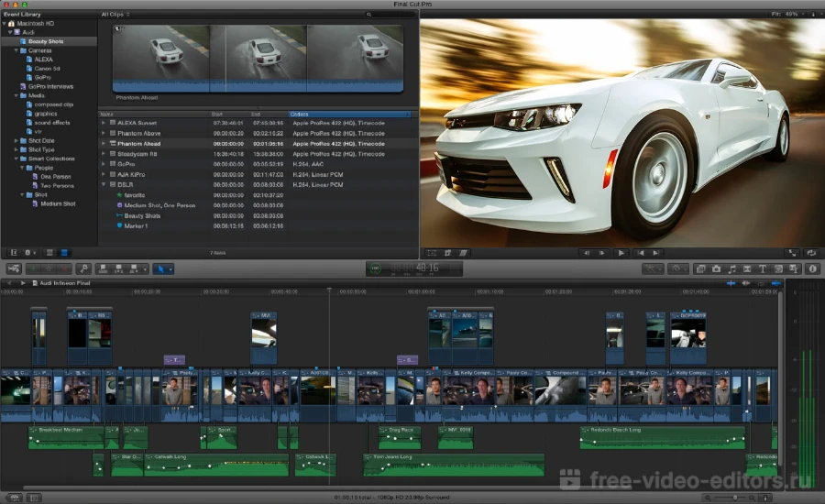Select the Beauty Shots collection

click(46, 41)
